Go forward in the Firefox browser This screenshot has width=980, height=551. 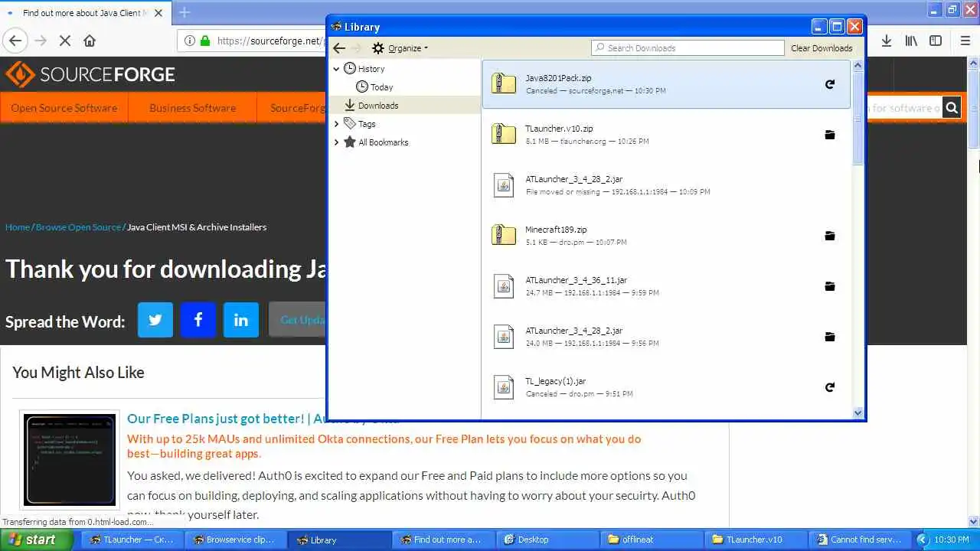pyautogui.click(x=41, y=41)
